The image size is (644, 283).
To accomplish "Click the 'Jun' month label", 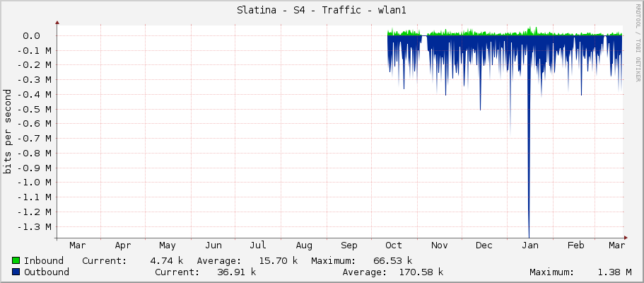I will coord(213,246).
